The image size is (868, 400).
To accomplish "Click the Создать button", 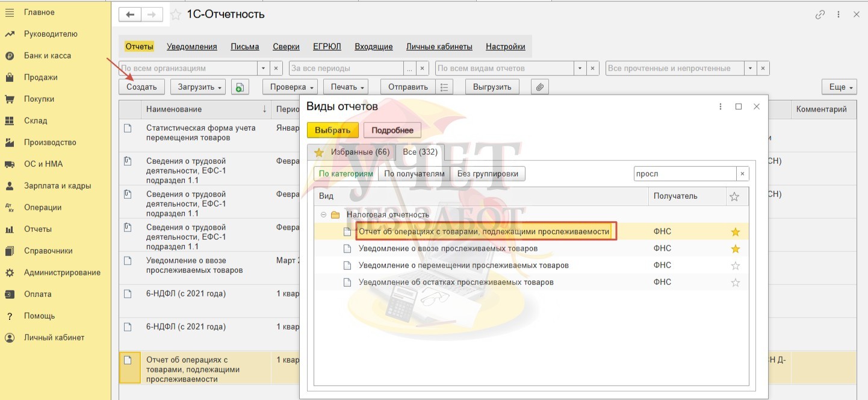I will [141, 87].
